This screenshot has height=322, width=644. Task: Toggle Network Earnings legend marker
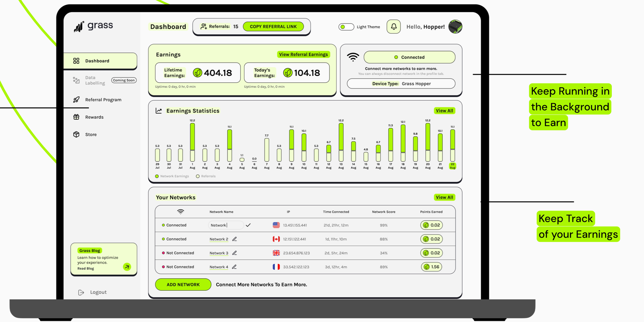(x=157, y=176)
